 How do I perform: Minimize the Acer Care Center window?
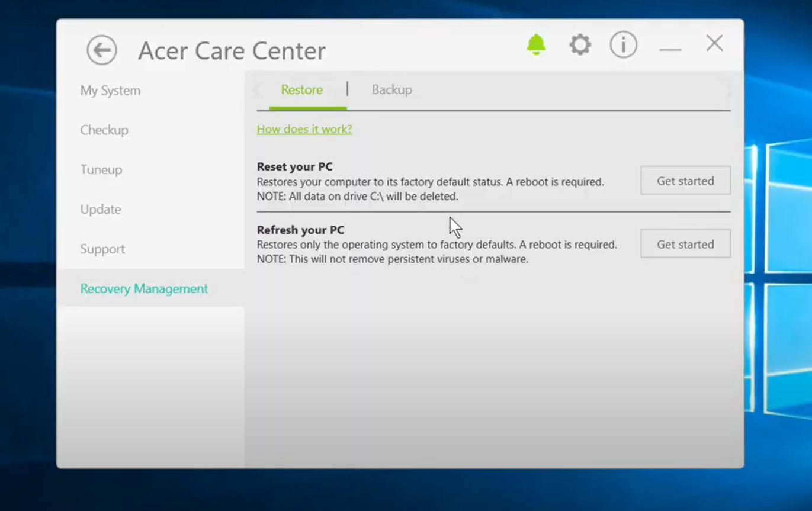pos(670,50)
